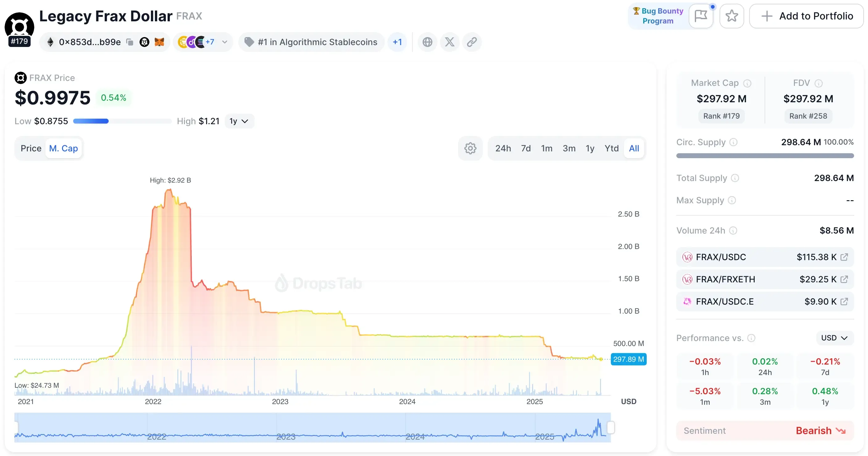868x456 pixels.
Task: Open the chart settings gear
Action: 470,148
